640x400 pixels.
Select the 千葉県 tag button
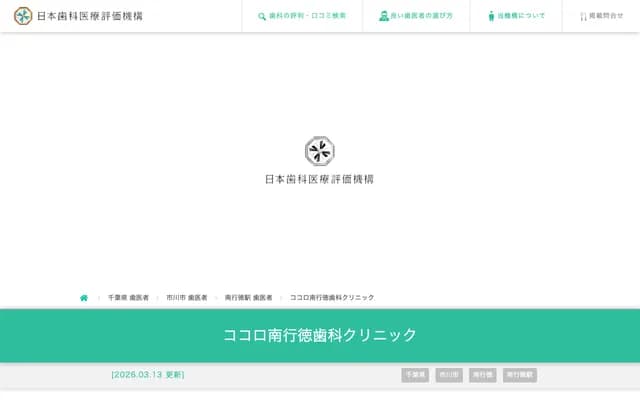415,375
